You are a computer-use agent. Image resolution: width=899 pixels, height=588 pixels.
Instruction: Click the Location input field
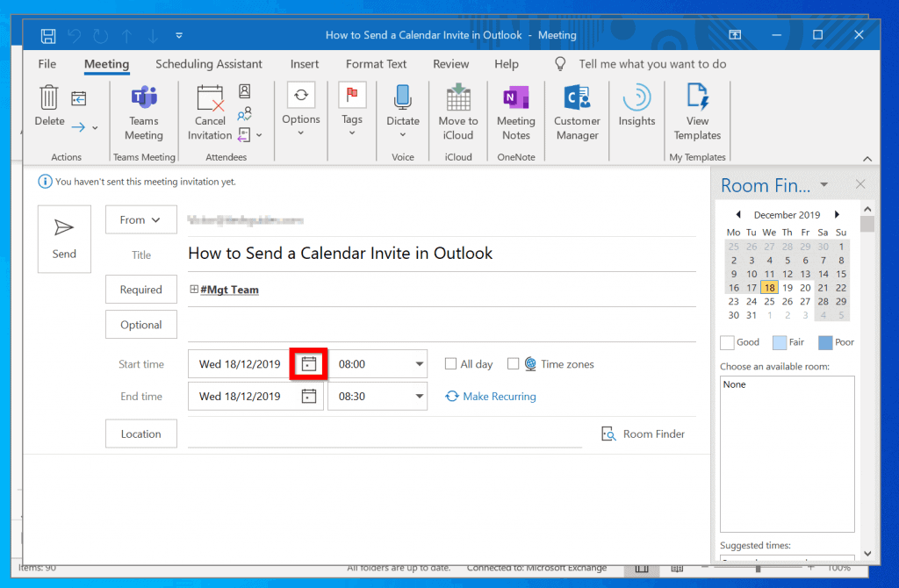[x=385, y=434]
